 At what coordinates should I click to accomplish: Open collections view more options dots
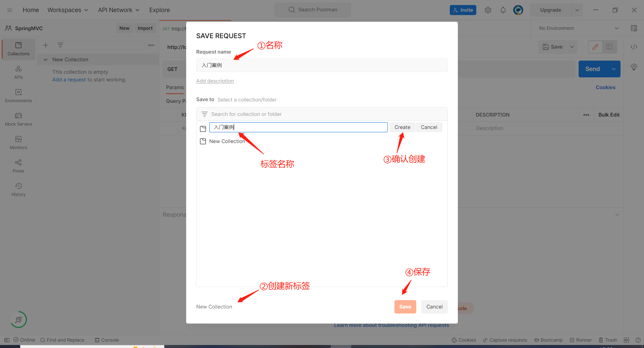pos(151,45)
